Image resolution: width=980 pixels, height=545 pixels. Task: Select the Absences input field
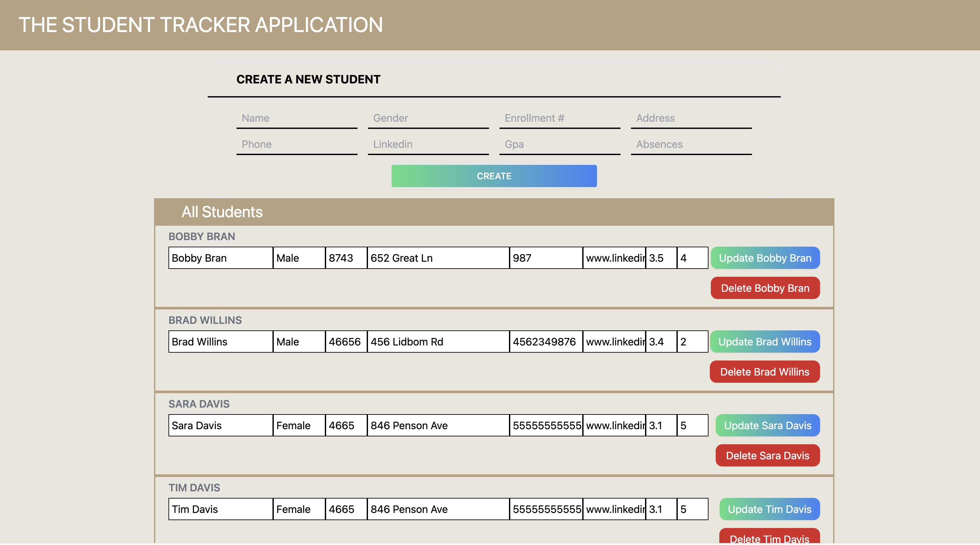pos(691,145)
